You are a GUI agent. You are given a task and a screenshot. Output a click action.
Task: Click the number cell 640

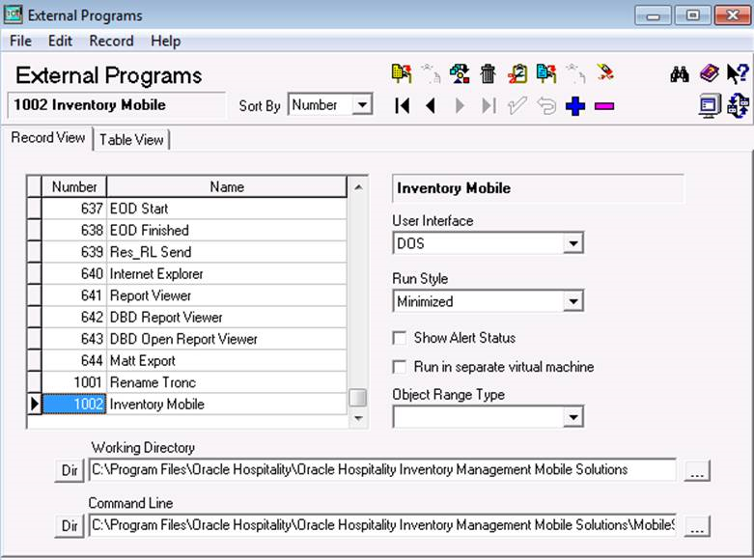pyautogui.click(x=74, y=274)
